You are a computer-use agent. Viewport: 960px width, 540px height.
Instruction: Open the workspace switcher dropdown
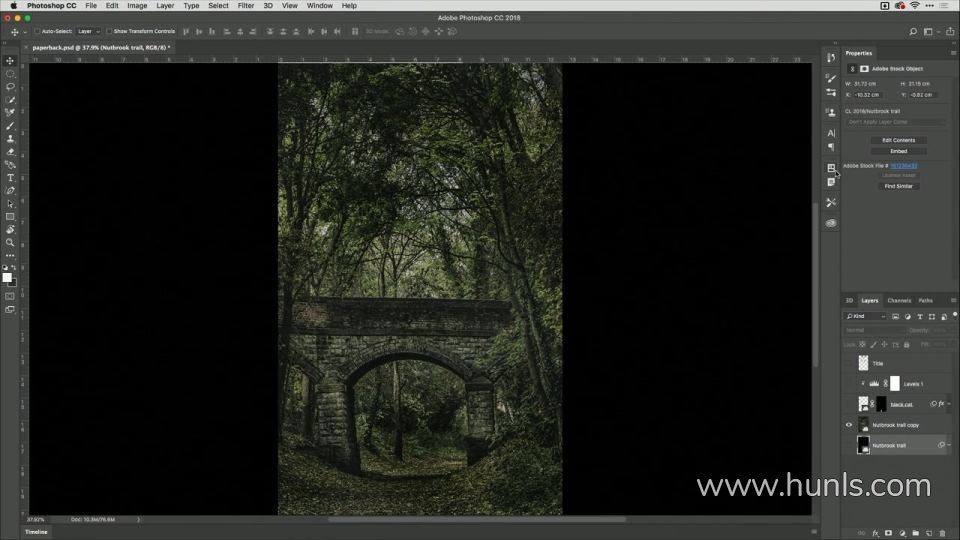930,32
